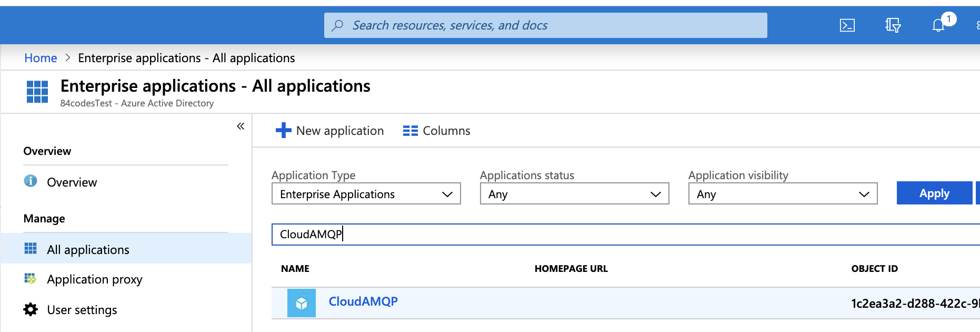
Task: Open notifications bell icon
Action: click(938, 25)
